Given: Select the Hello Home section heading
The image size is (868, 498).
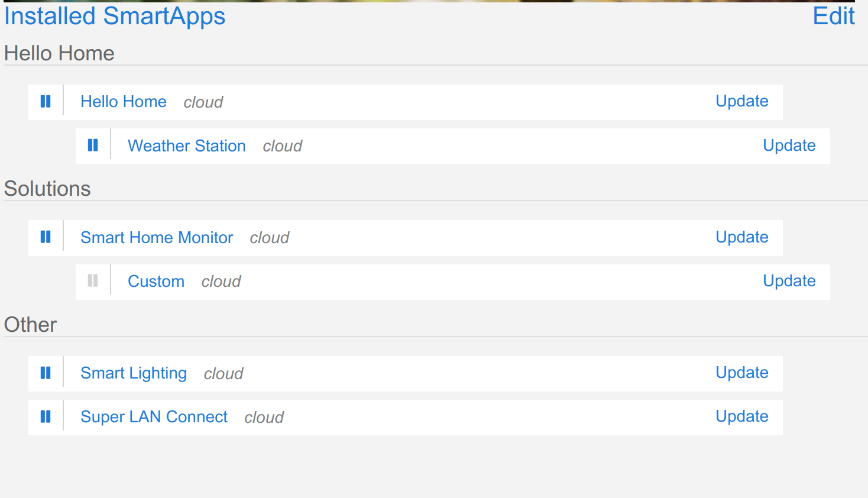Looking at the screenshot, I should click(x=59, y=53).
